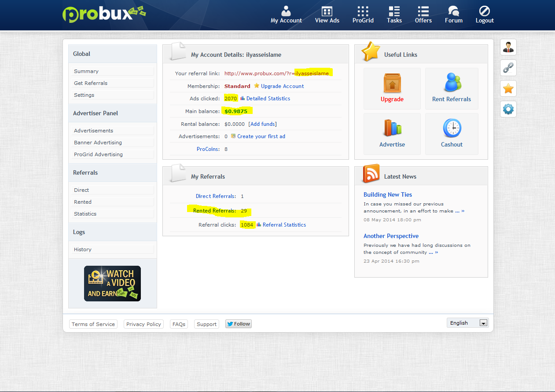Log out using the Logout icon
Viewport: 555px width, 392px height.
click(x=485, y=15)
